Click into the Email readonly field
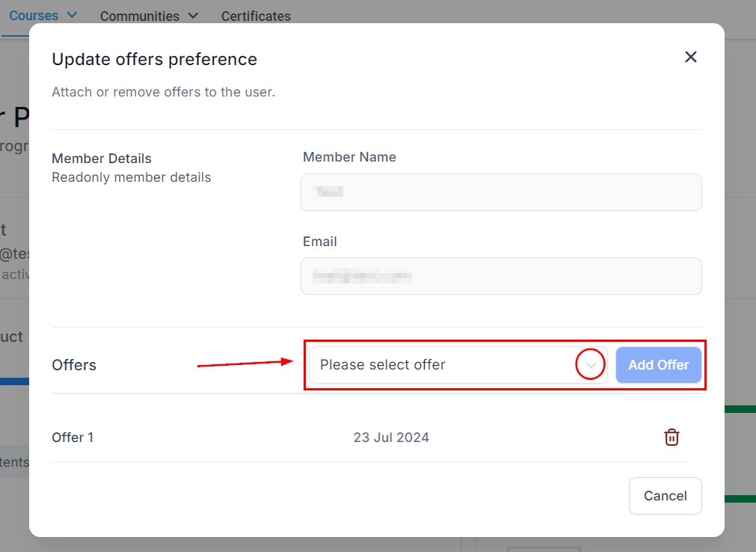The width and height of the screenshot is (756, 552). [501, 276]
